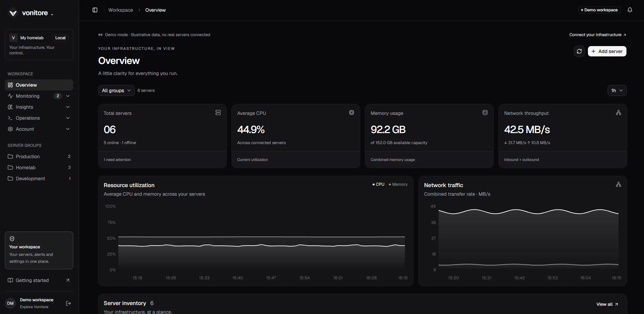
Task: Expand the Monitoring menu chevron
Action: click(68, 96)
